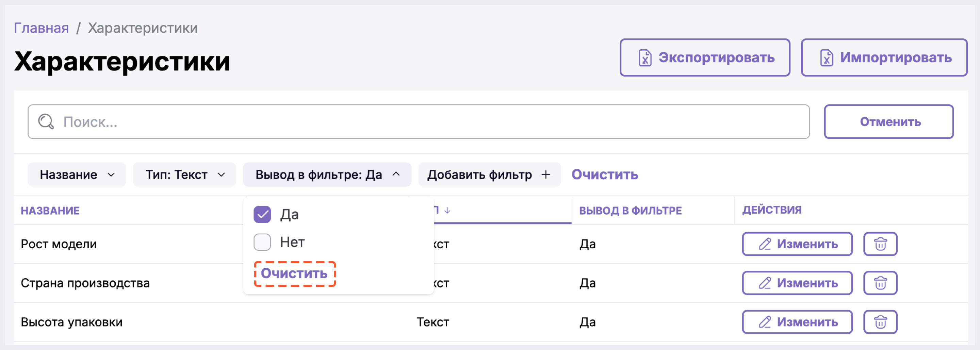
Task: Delete the Страна производства row via trash icon
Action: (x=880, y=283)
